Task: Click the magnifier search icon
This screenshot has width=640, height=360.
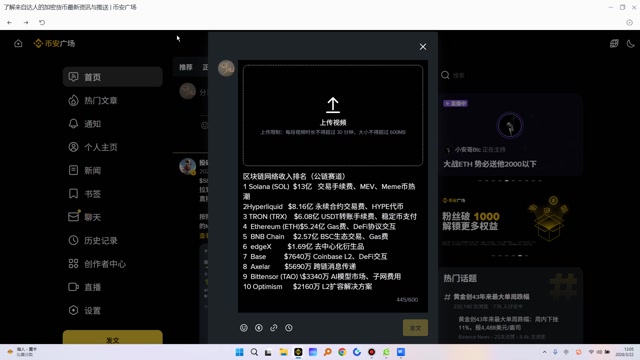Action: pos(445,75)
